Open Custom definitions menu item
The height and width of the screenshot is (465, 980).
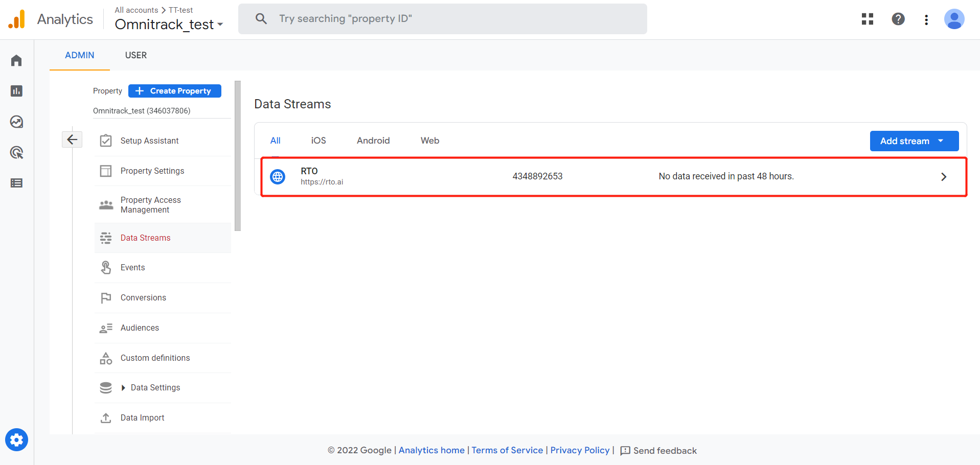tap(163, 358)
